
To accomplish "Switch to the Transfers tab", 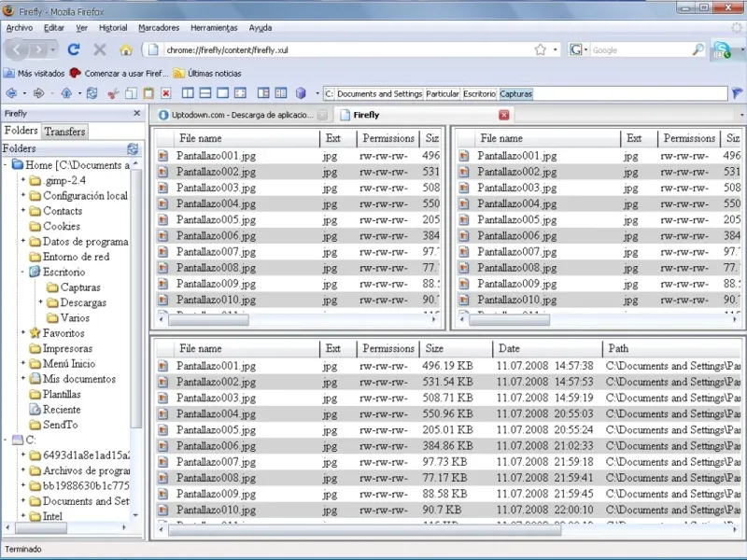I will click(x=64, y=132).
